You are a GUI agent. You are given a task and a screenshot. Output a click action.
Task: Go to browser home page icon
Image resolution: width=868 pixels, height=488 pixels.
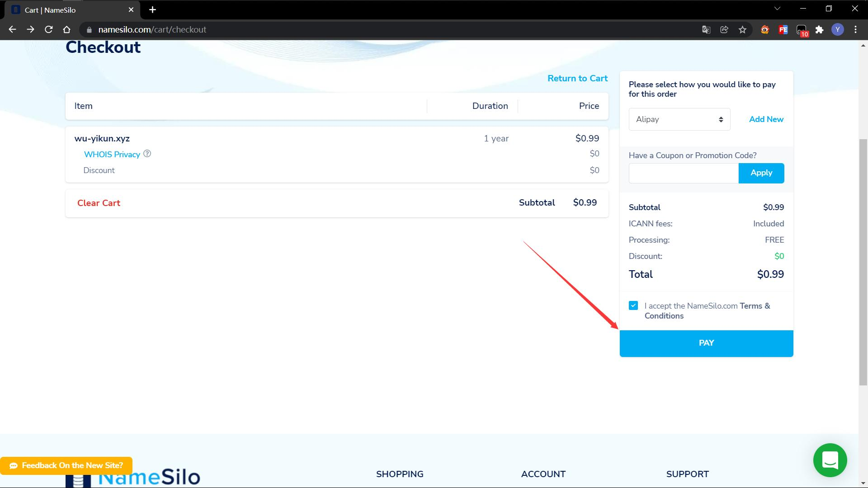(x=66, y=29)
